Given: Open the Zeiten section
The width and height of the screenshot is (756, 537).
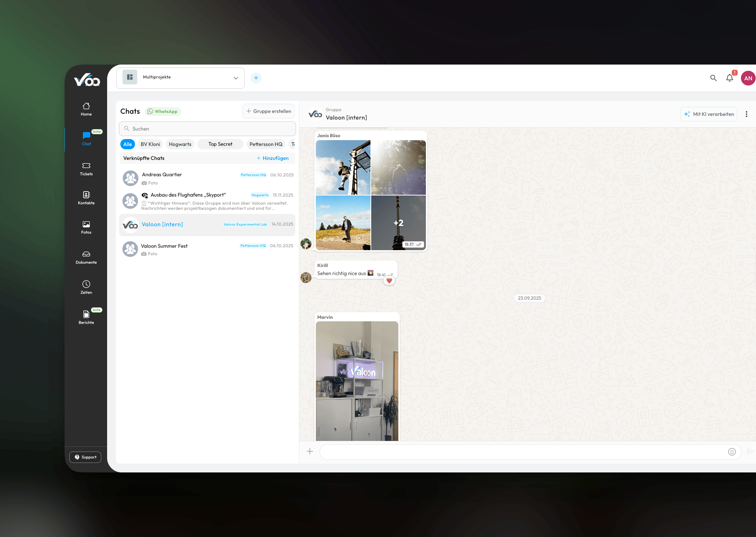Looking at the screenshot, I should [x=86, y=287].
